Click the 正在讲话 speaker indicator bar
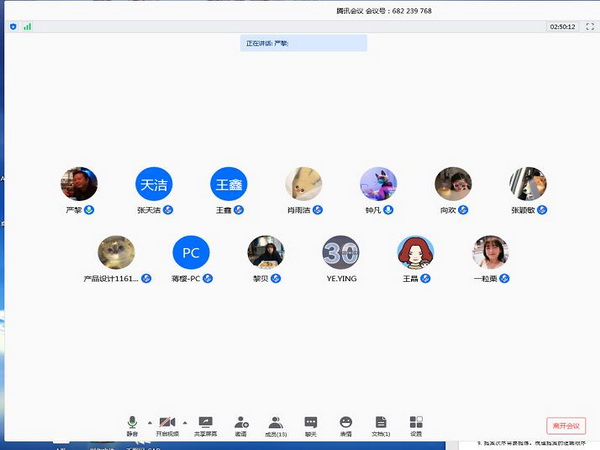 pyautogui.click(x=303, y=43)
